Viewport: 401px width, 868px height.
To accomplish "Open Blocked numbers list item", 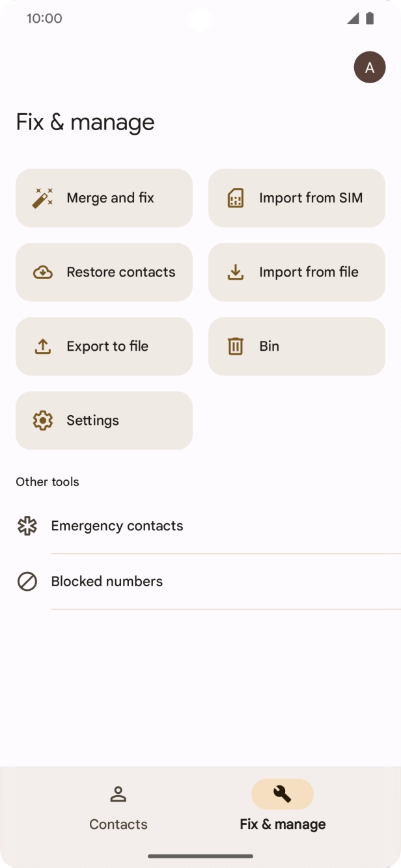I will [x=107, y=582].
